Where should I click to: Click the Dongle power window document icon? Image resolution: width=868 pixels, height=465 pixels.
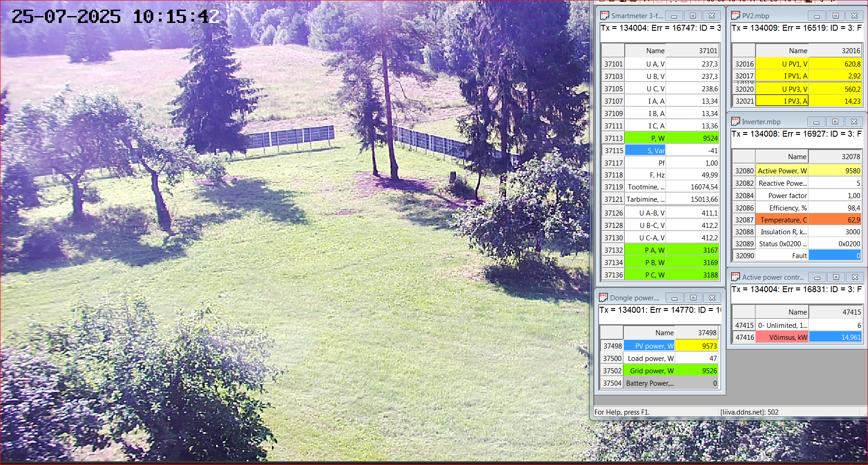[603, 298]
